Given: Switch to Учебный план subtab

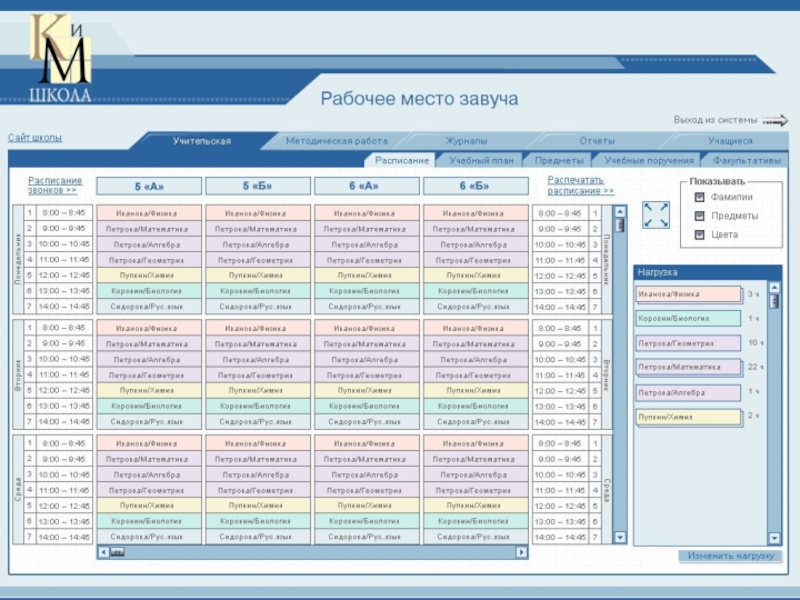Looking at the screenshot, I should pyautogui.click(x=481, y=160).
